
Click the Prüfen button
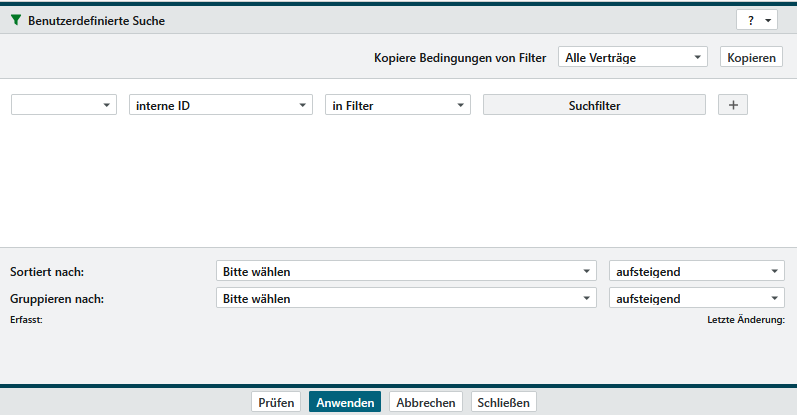pyautogui.click(x=276, y=402)
